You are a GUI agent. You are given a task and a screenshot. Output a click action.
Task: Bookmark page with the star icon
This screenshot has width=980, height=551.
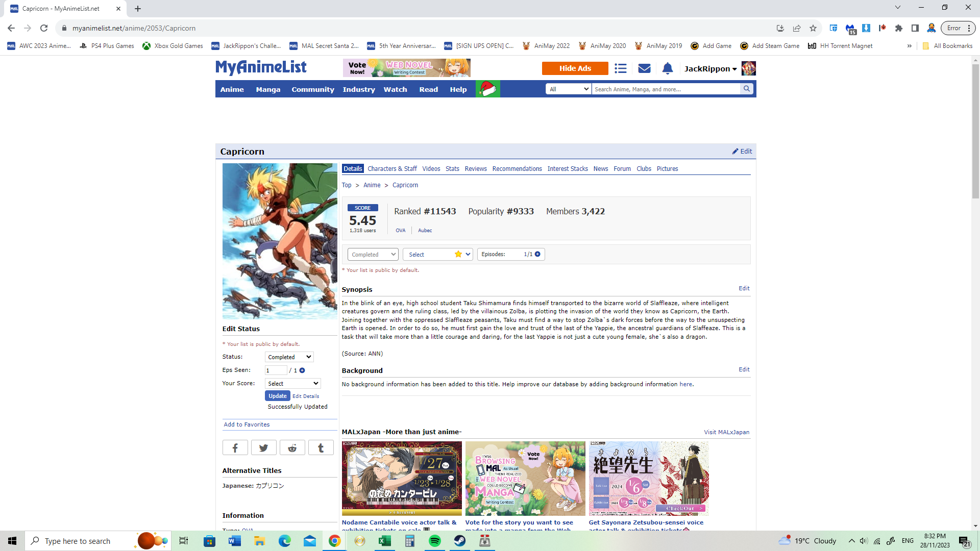[813, 28]
